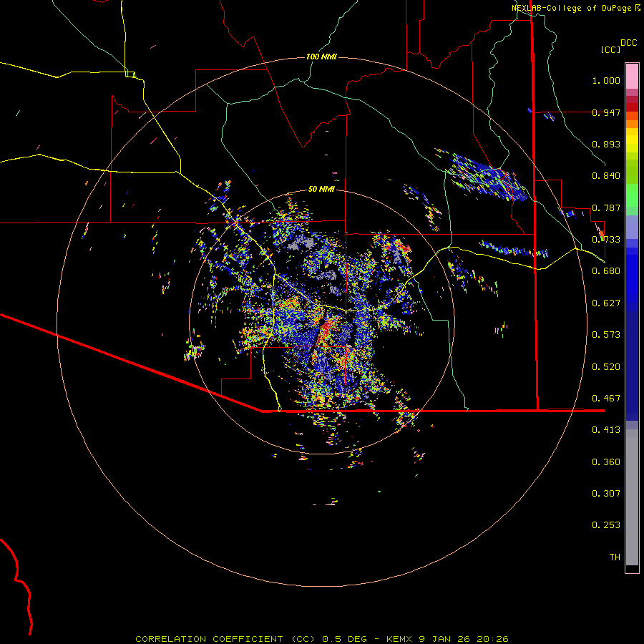Click the Correlation Coefficient caption at bottom
644x644 pixels.
(x=322, y=639)
